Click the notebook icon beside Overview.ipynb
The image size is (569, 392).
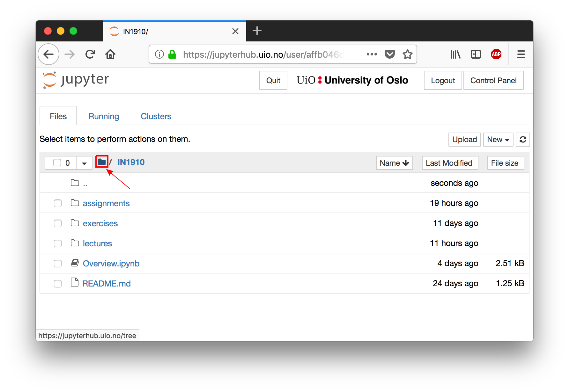(x=75, y=263)
